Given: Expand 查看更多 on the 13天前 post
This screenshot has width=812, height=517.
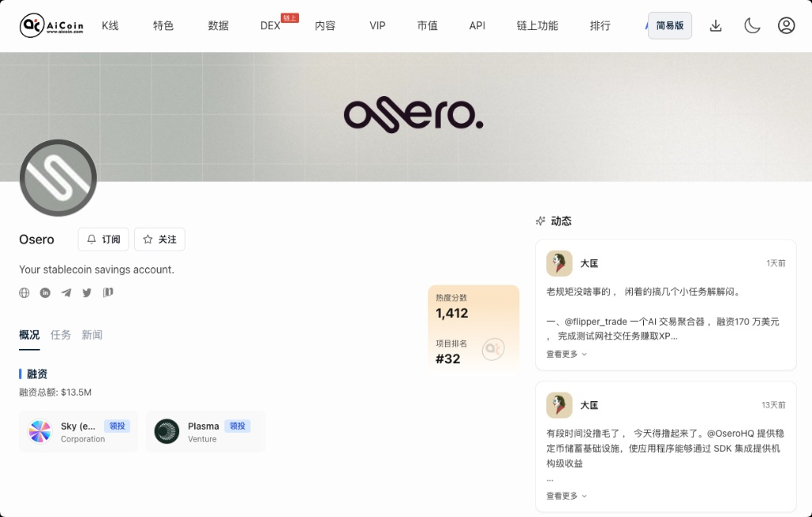Looking at the screenshot, I should [566, 496].
